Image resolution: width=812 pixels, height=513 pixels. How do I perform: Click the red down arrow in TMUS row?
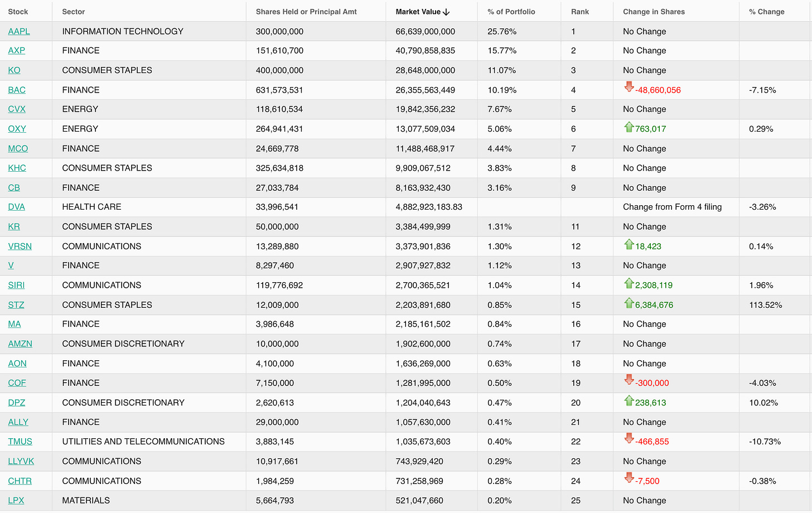(629, 439)
